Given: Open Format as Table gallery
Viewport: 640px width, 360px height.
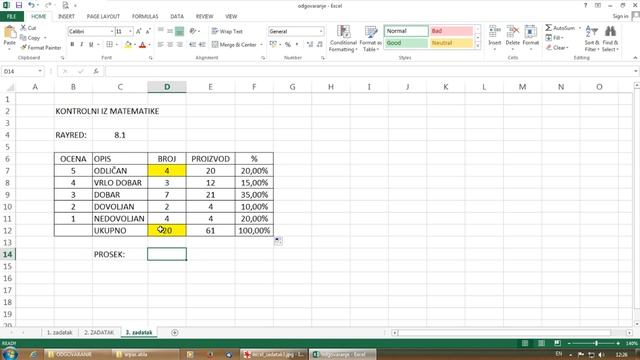Looking at the screenshot, I should pos(371,38).
